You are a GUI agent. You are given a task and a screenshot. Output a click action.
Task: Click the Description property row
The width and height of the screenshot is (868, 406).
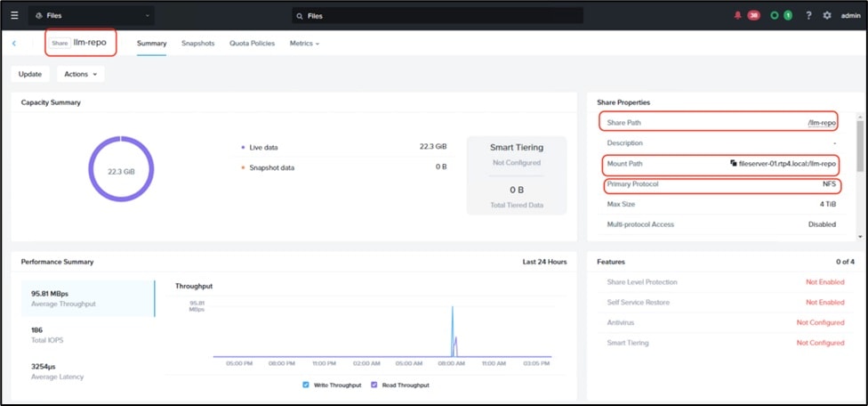click(721, 143)
